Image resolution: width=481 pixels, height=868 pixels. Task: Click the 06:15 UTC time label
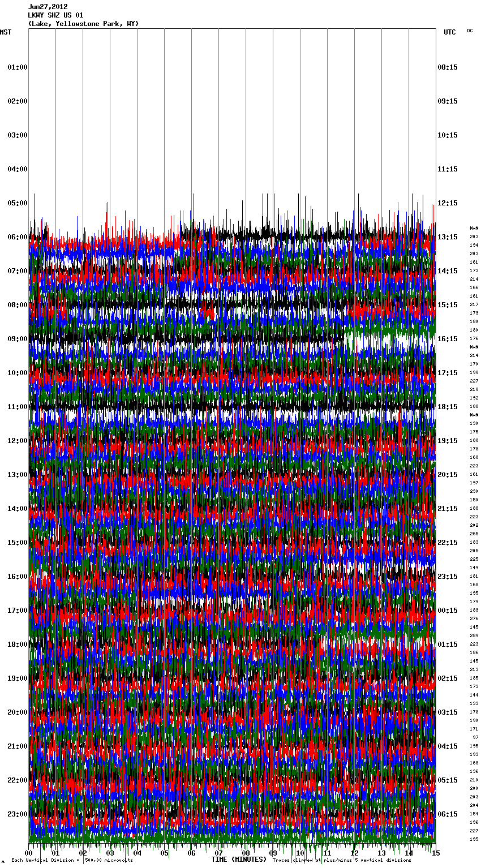(448, 814)
